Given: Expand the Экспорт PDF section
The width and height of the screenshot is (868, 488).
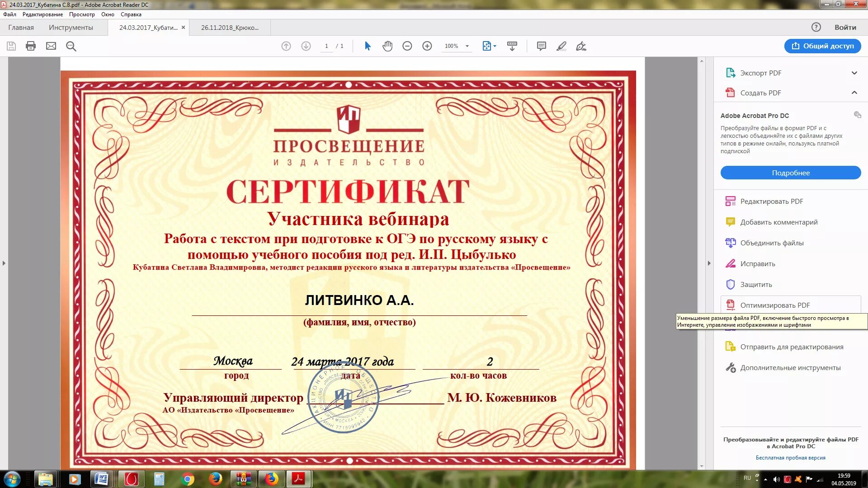Looking at the screenshot, I should coord(854,73).
